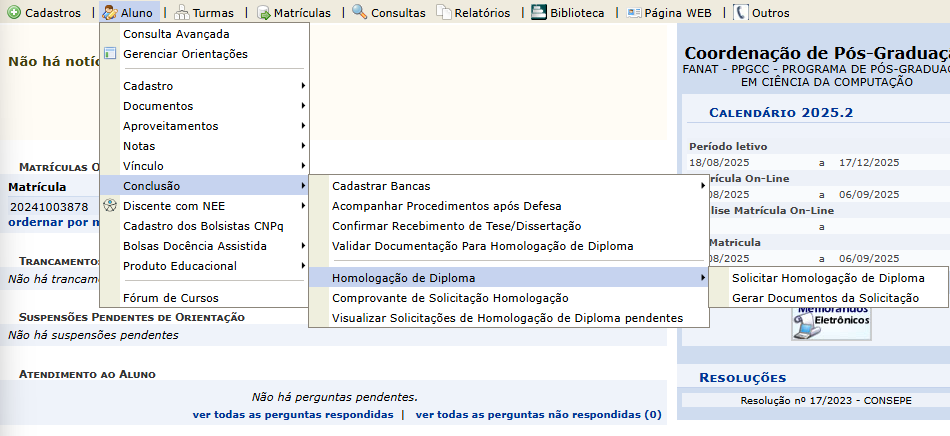Choose Gerar Documentos da Solicitação
This screenshot has width=950, height=436.
tap(825, 298)
